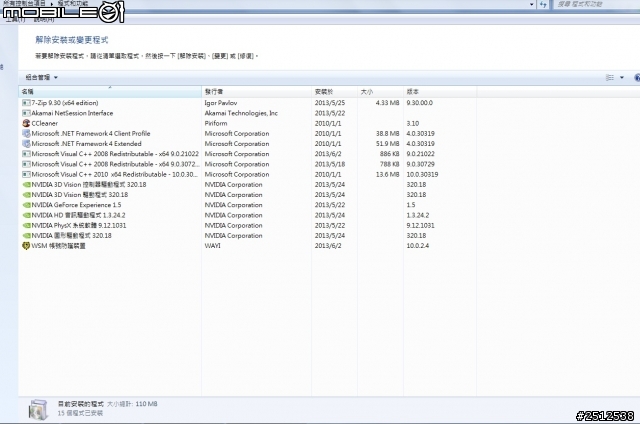Screen dimensions: 640x424
Task: Click the Visual C++ 2010 x64 icon
Action: point(26,174)
